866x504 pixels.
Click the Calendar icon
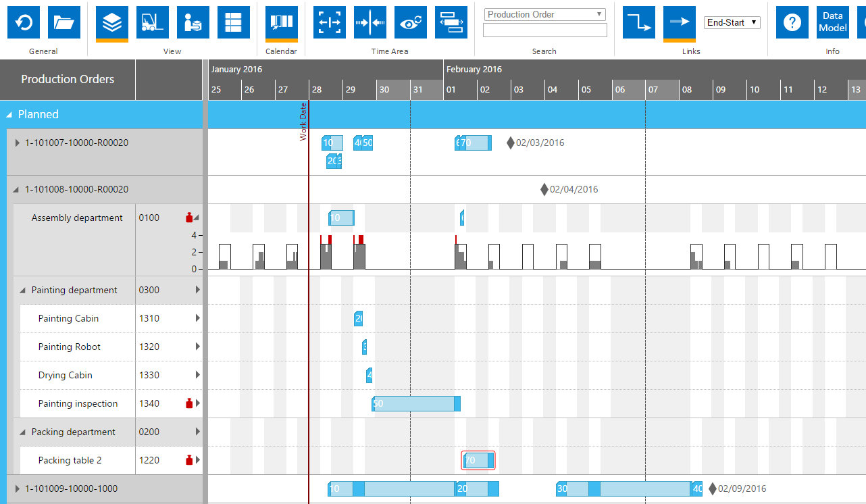tap(280, 22)
